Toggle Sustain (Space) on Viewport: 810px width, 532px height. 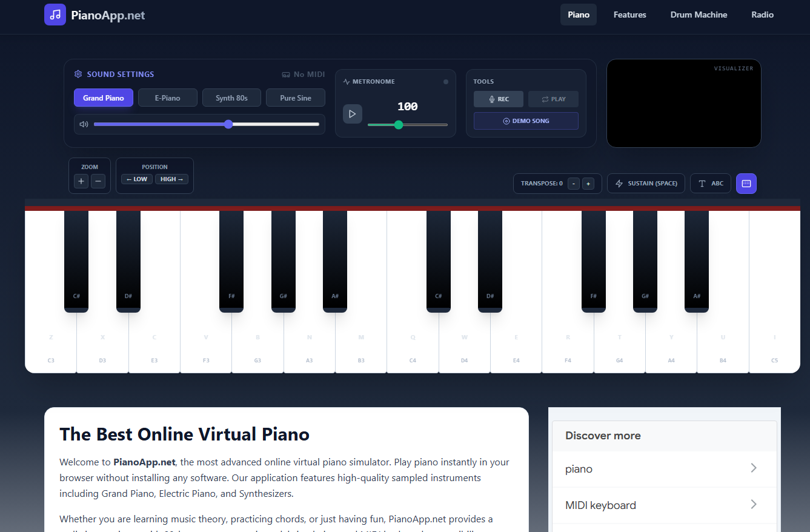coord(646,184)
